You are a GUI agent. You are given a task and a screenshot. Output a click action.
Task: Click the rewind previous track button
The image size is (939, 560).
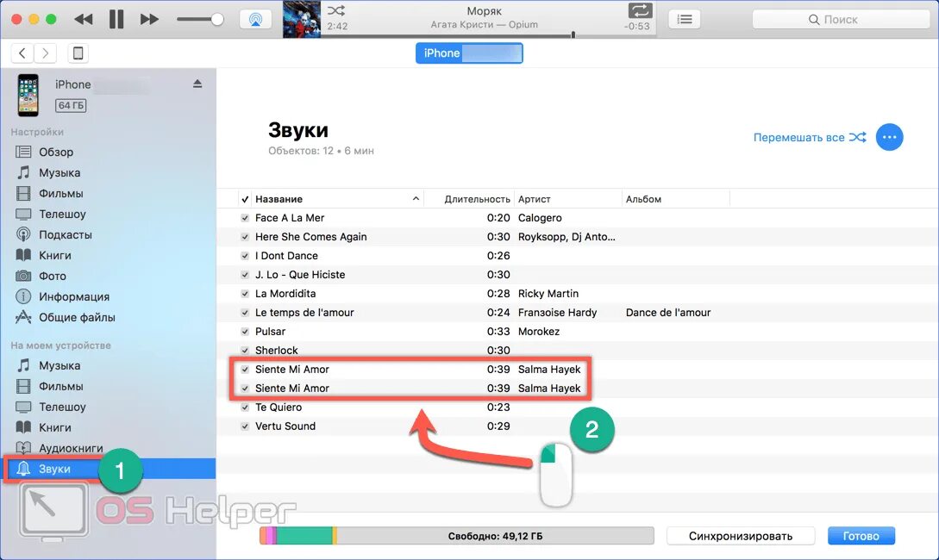pos(84,19)
